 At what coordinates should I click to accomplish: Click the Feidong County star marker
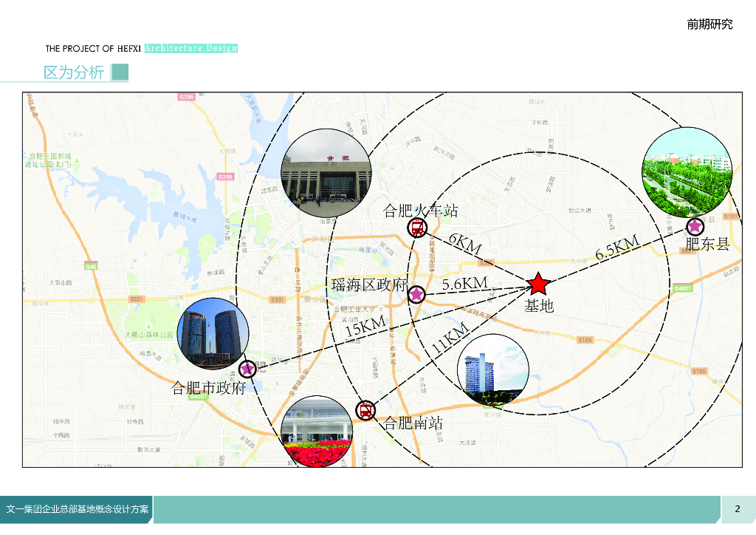tap(695, 226)
